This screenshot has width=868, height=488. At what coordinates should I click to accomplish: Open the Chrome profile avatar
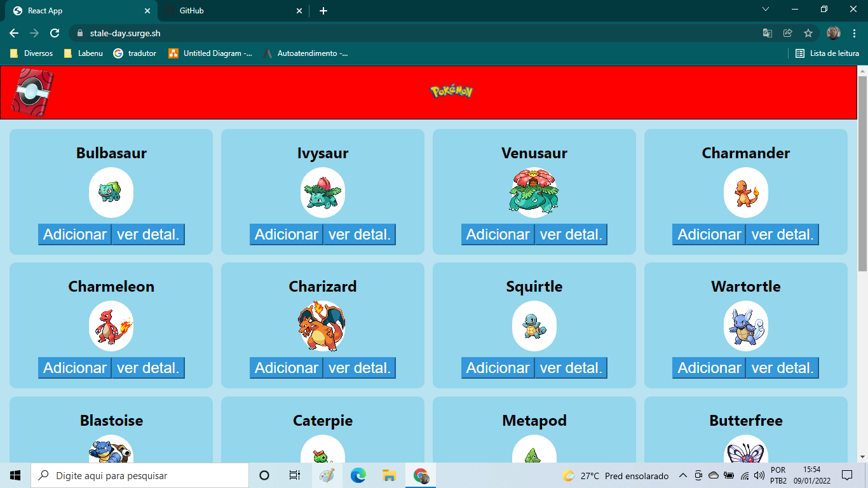click(x=834, y=33)
